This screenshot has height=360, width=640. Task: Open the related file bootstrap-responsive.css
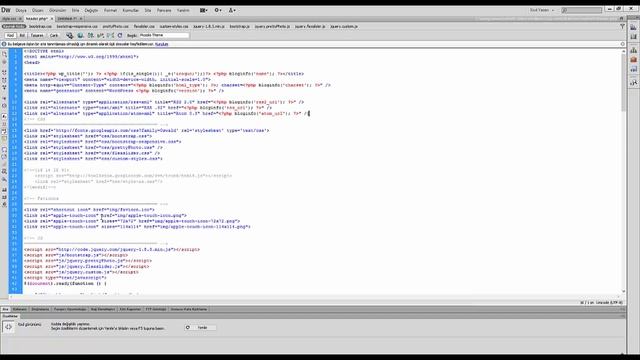click(77, 27)
